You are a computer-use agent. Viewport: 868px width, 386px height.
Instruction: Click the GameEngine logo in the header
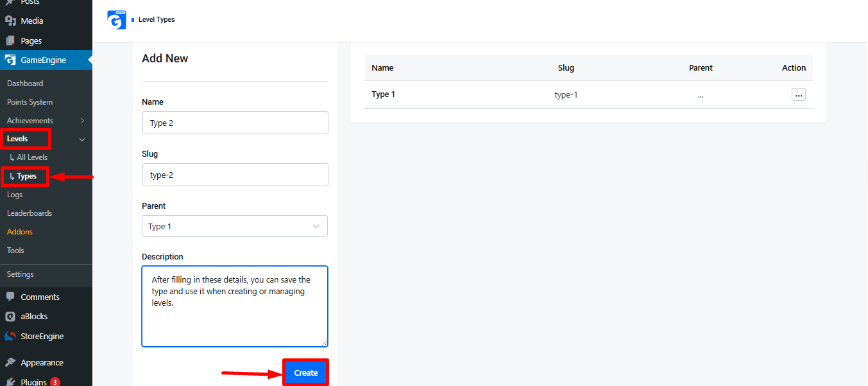pyautogui.click(x=117, y=20)
